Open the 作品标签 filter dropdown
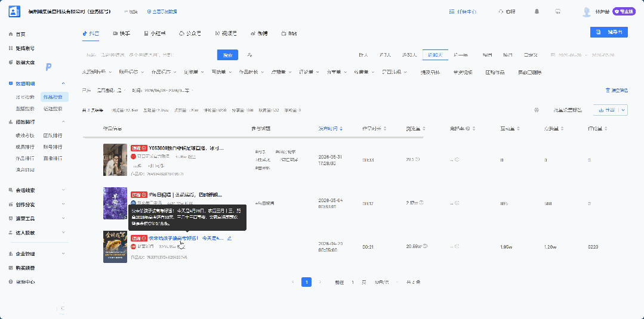This screenshot has height=319, width=644. coord(164,72)
